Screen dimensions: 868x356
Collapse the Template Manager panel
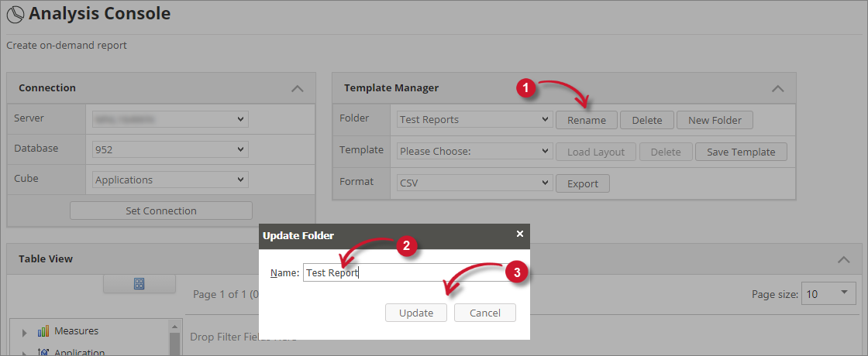(x=777, y=88)
